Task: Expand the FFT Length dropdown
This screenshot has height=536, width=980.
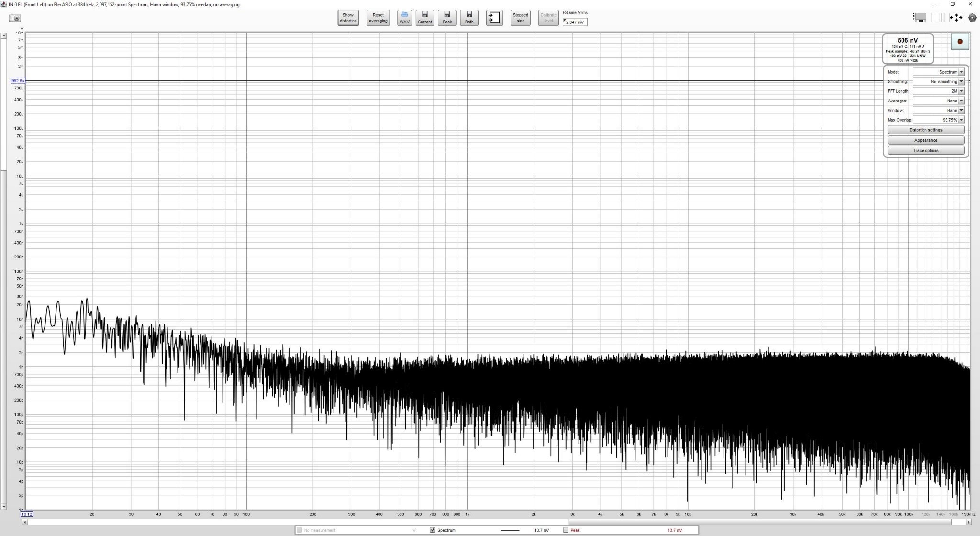Action: pos(938,91)
